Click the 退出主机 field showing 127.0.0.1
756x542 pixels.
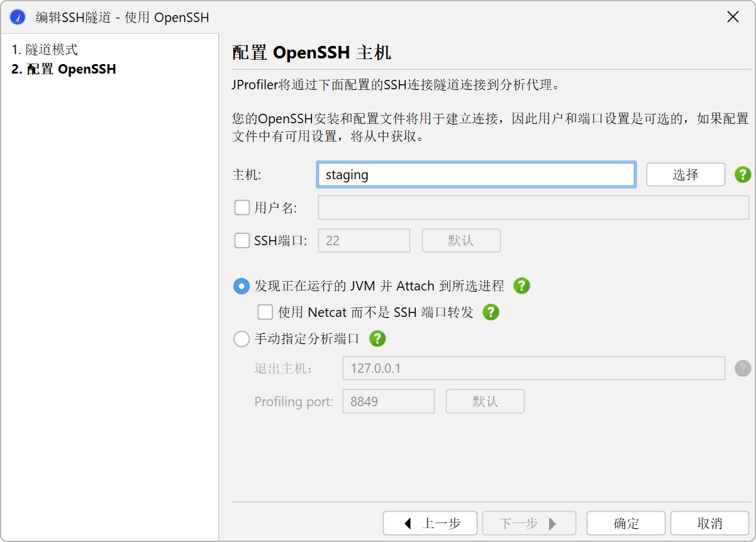point(534,368)
